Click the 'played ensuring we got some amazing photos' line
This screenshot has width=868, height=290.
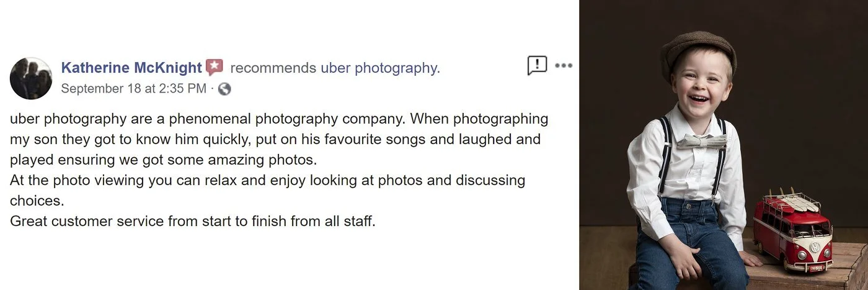[x=164, y=160]
